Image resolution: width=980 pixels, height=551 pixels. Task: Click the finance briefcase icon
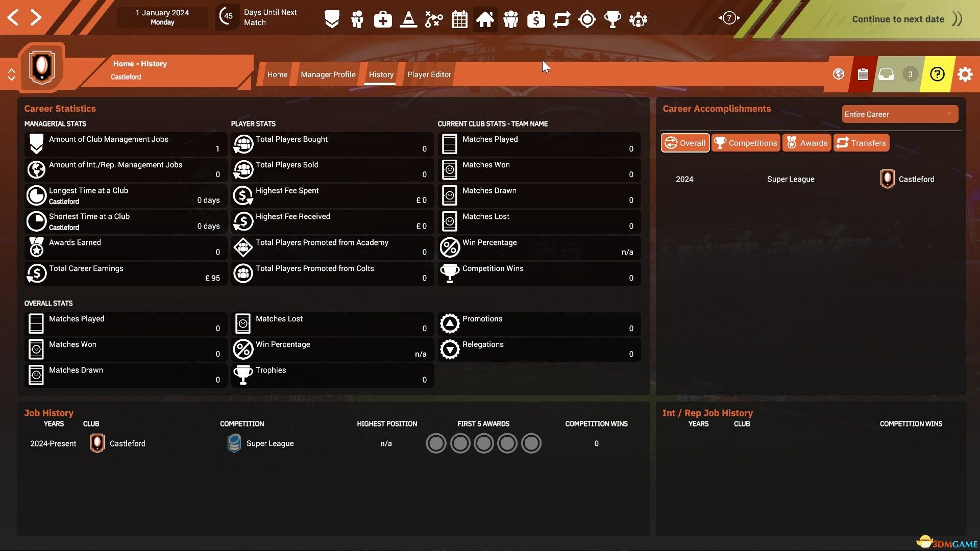pyautogui.click(x=536, y=19)
